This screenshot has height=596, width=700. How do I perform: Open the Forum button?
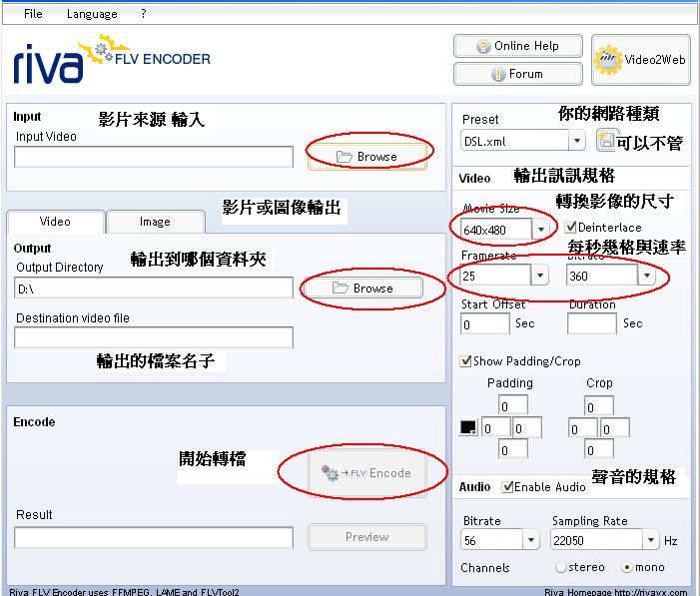tap(518, 74)
